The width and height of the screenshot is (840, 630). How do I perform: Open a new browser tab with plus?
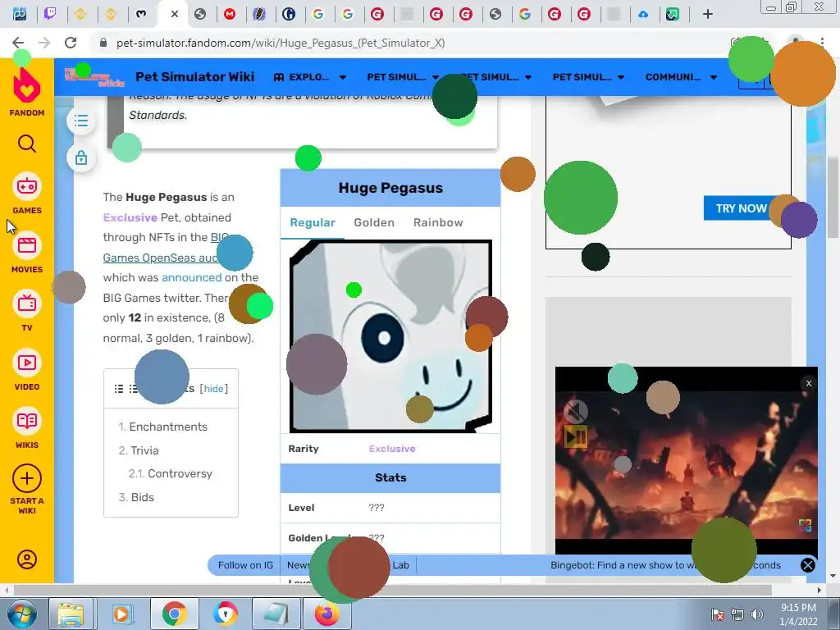pyautogui.click(x=708, y=14)
